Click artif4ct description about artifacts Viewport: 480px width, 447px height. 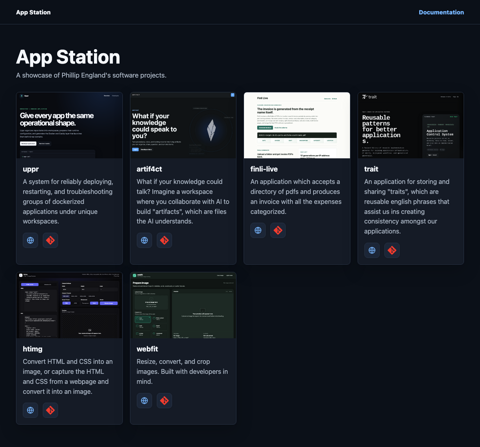click(x=183, y=201)
